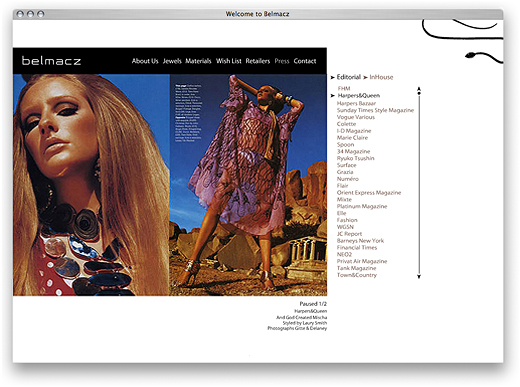
Task: Click the belmacz logo
Action: [x=51, y=61]
